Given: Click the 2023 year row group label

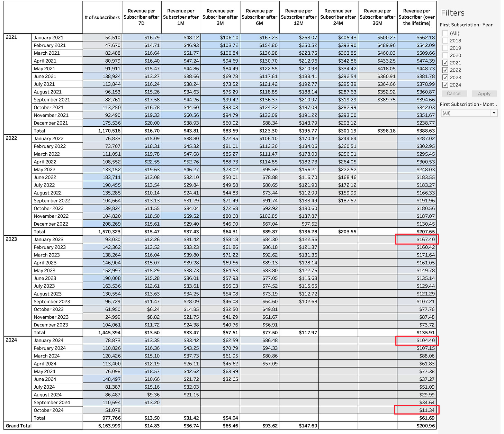Looking at the screenshot, I should (11, 239).
